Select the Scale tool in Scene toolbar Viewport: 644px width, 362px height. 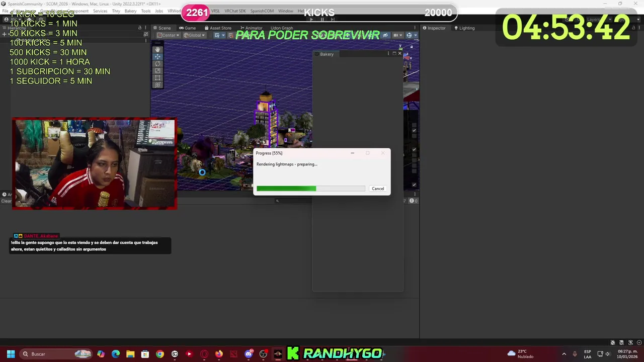tap(157, 71)
